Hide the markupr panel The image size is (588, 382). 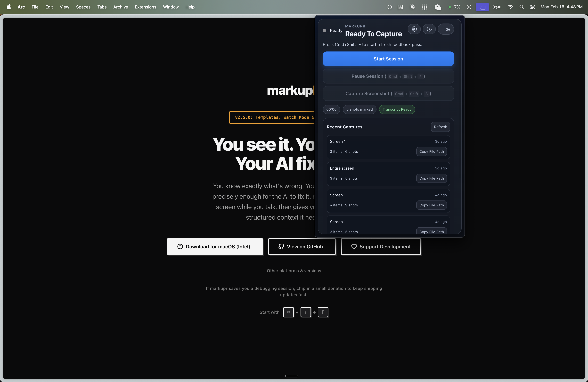[x=445, y=29]
